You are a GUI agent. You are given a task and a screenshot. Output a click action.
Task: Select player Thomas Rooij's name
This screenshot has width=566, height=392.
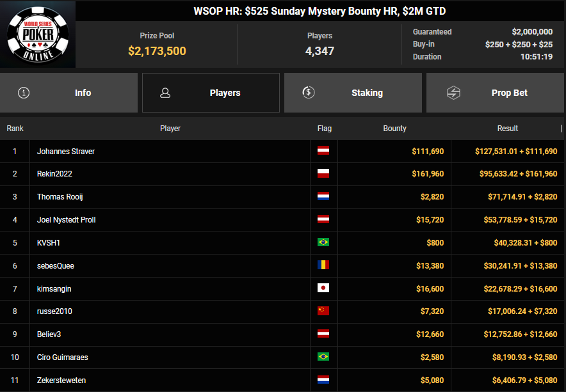tap(60, 197)
